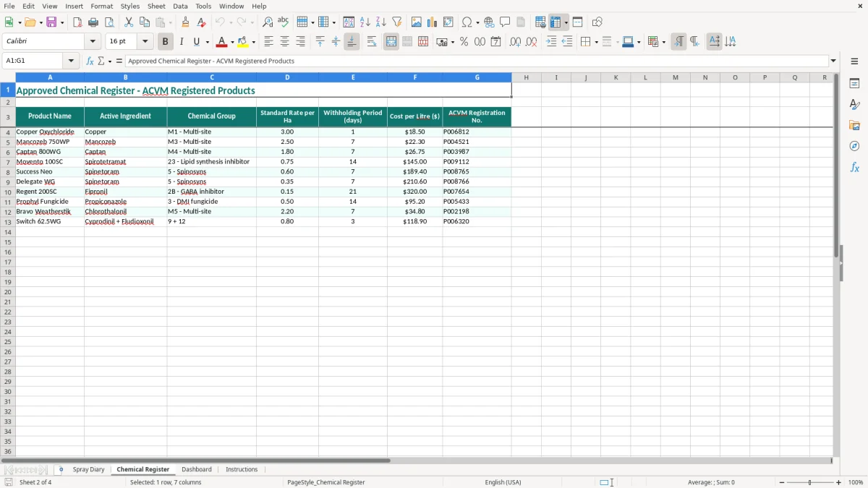Open Draw Functions shapes icon
This screenshot has width=868, height=488.
click(x=597, y=22)
